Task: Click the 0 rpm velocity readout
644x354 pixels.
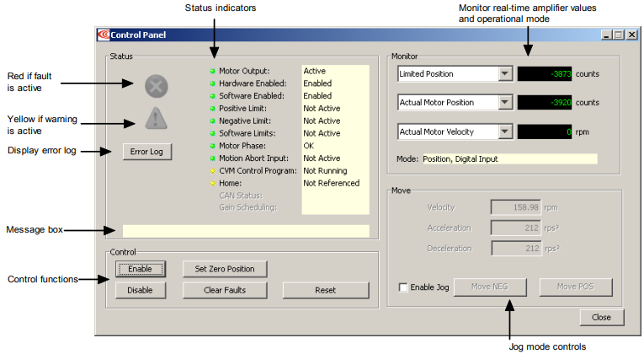Action: (x=545, y=131)
